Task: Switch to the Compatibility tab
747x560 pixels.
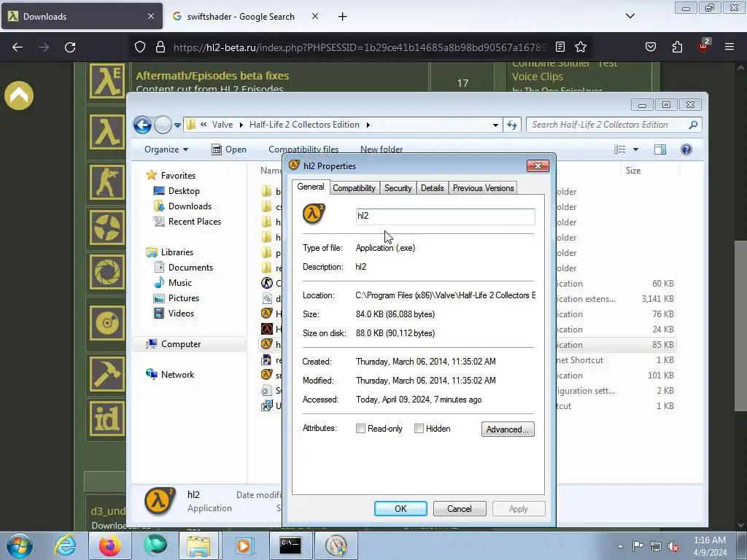Action: 354,188
